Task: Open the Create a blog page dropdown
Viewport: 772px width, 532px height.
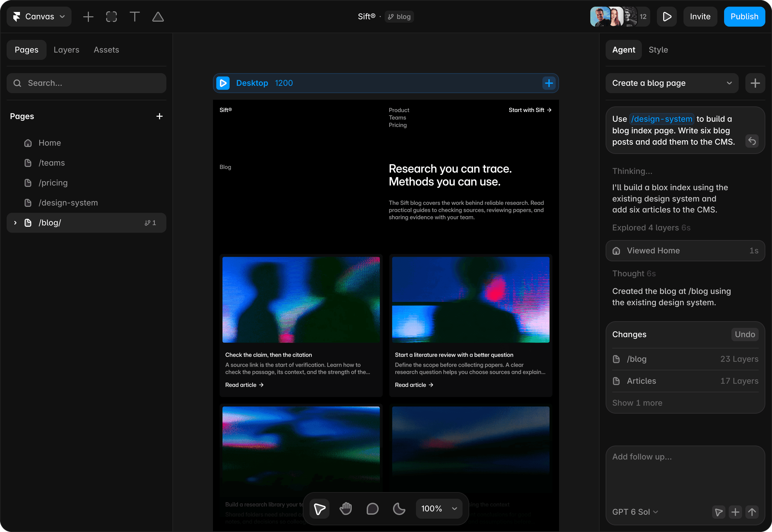Action: click(672, 83)
